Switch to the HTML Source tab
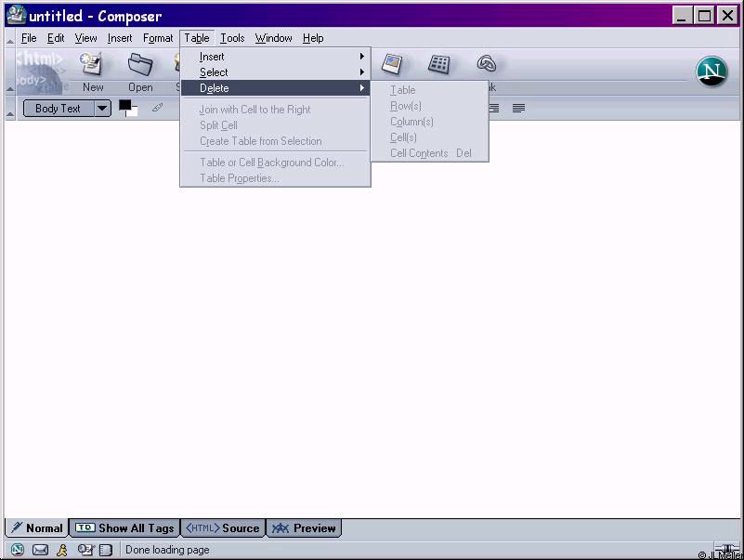 223,527
